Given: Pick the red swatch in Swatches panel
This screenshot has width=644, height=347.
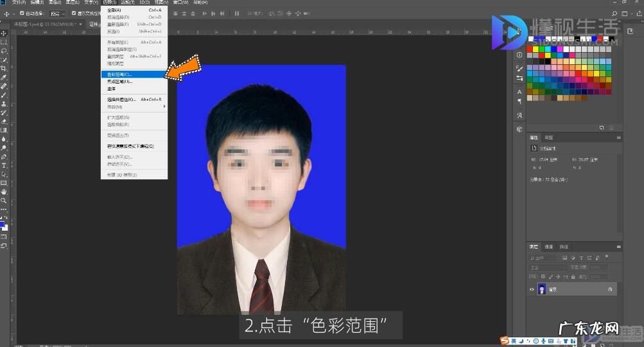Looking at the screenshot, I should click(530, 49).
